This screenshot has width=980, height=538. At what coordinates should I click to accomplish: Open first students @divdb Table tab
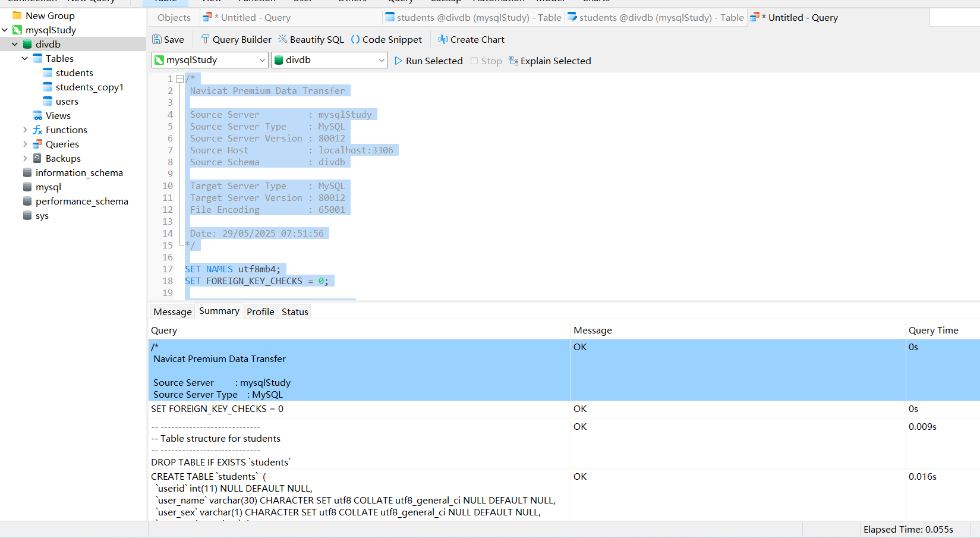[473, 18]
